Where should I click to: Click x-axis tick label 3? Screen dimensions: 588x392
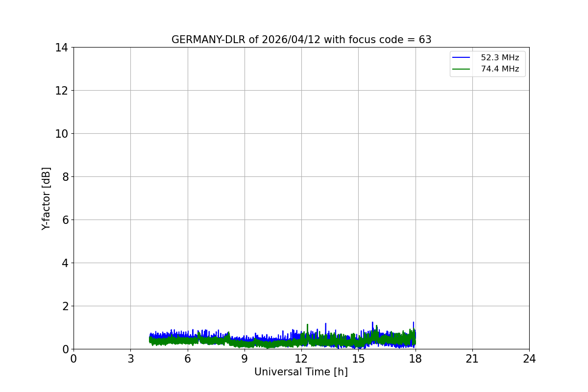click(130, 359)
